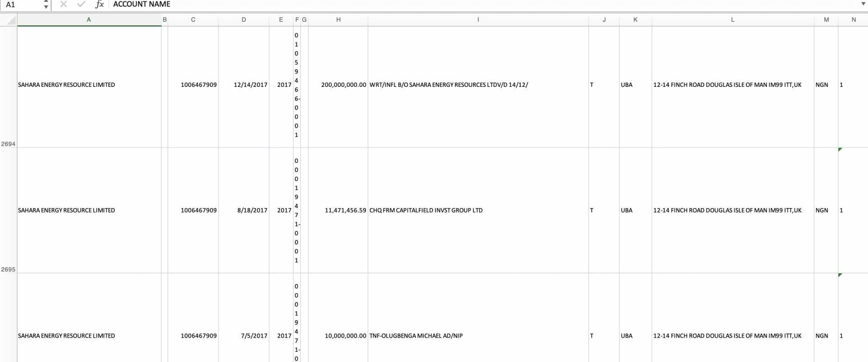Click the UBA cell in row 2695
This screenshot has width=868, height=362.
tap(635, 210)
